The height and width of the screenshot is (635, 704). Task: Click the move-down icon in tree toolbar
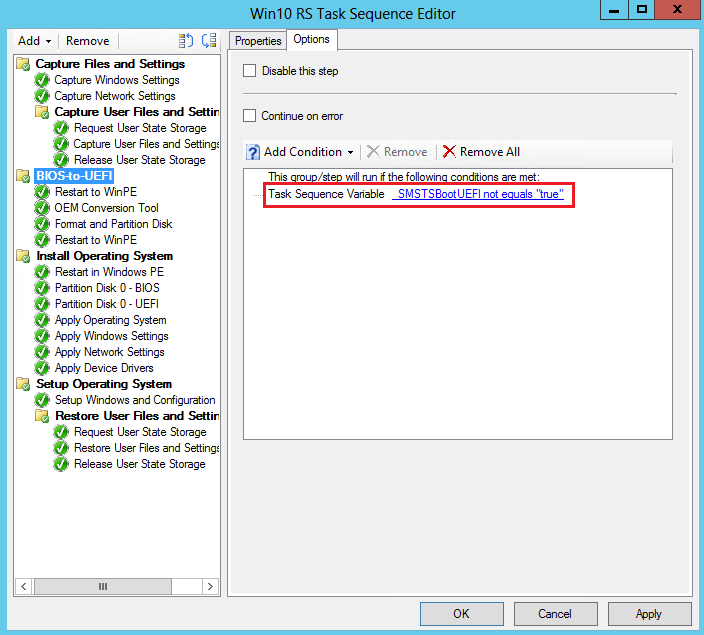tap(208, 41)
